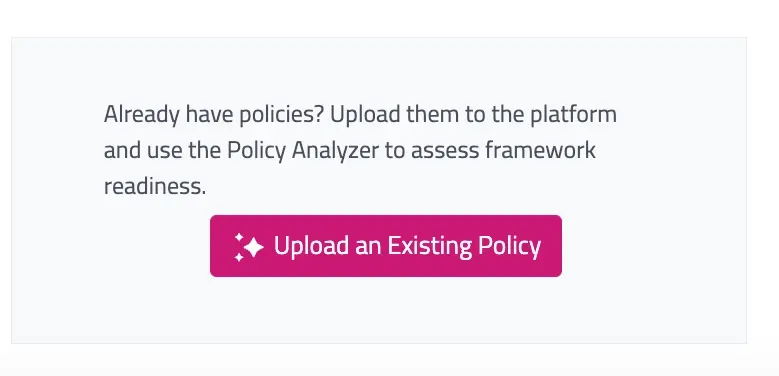Click empty gray card area left of button
The height and width of the screenshot is (376, 779).
pos(110,246)
